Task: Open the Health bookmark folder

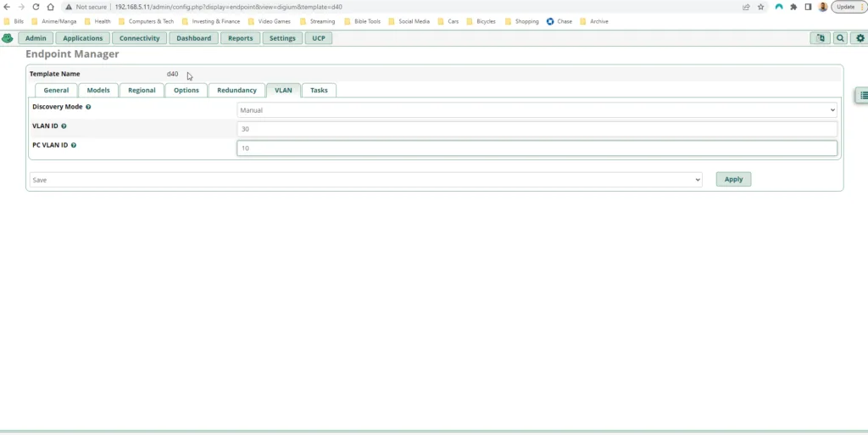Action: (97, 21)
